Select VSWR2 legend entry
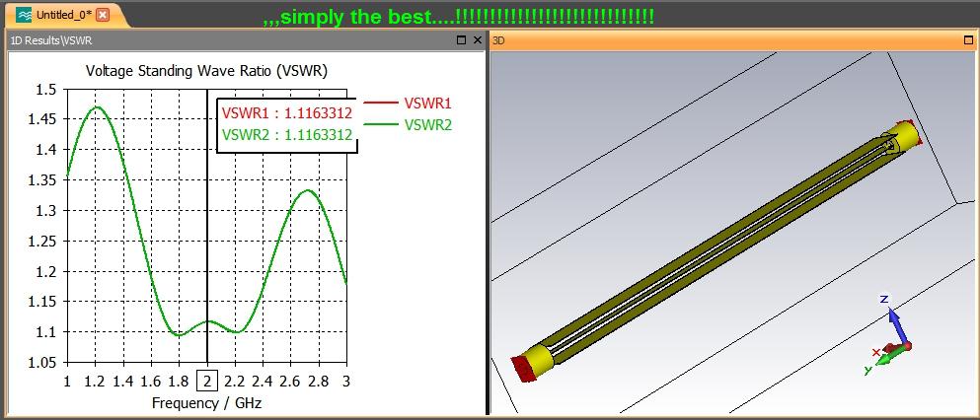The width and height of the screenshot is (980, 420). click(x=407, y=125)
